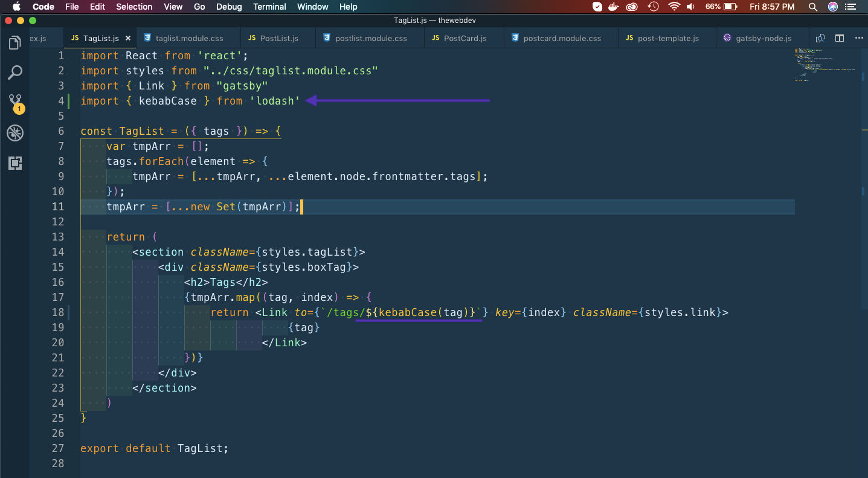
Task: Switch to the postlist.module.css tab
Action: (x=371, y=38)
